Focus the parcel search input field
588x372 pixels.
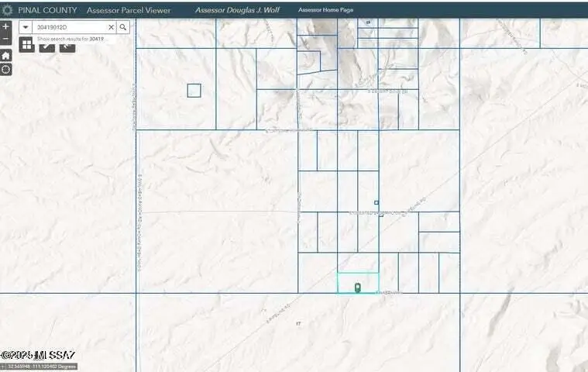tap(70, 27)
